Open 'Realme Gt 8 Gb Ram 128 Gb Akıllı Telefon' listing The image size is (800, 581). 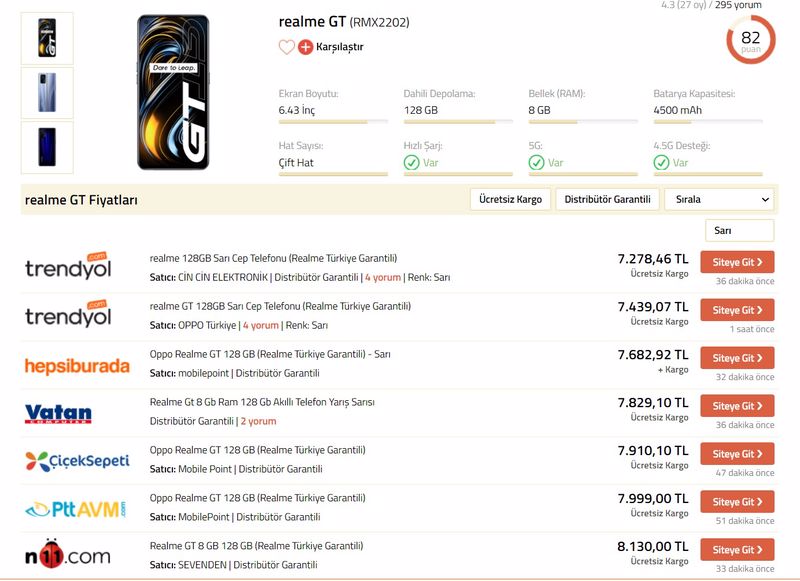[x=262, y=402]
